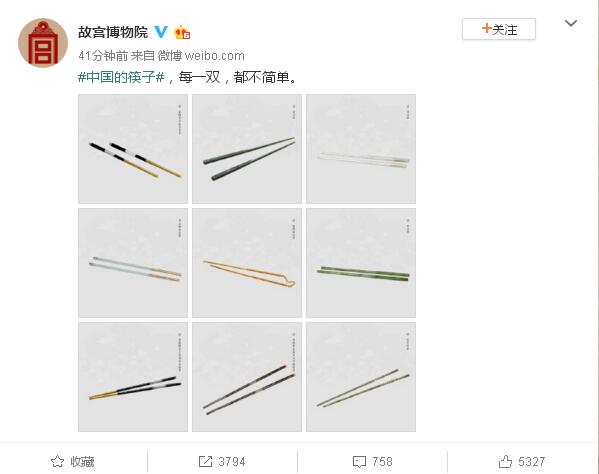
Task: View the 758 comments count
Action: point(382,461)
